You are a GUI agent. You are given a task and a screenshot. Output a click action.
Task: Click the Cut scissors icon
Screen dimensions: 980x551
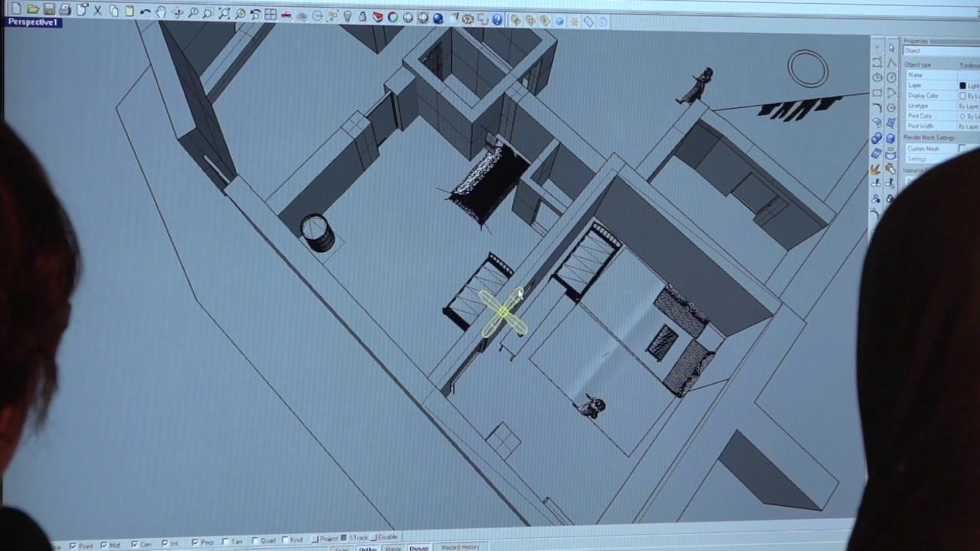click(97, 10)
